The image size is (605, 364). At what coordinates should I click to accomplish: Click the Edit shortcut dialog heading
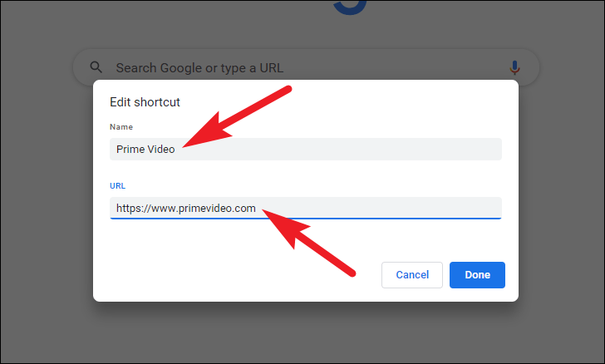[x=145, y=102]
